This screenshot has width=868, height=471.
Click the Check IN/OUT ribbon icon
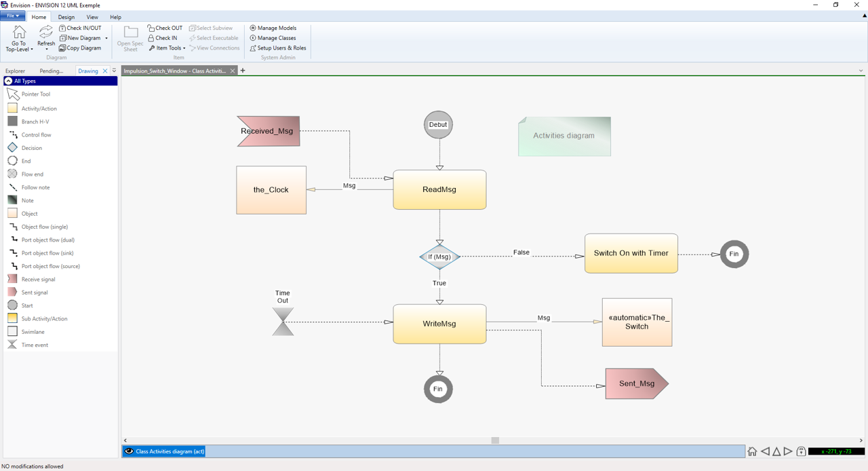[62, 29]
